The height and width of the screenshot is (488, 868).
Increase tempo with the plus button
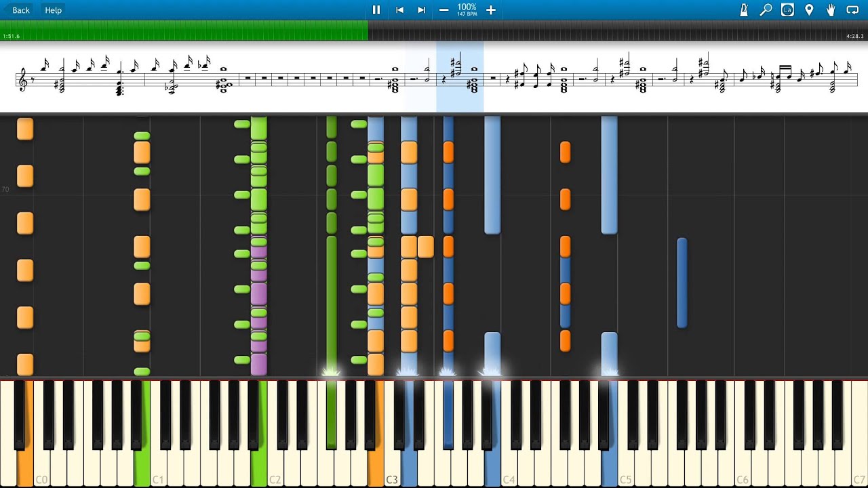pos(491,10)
